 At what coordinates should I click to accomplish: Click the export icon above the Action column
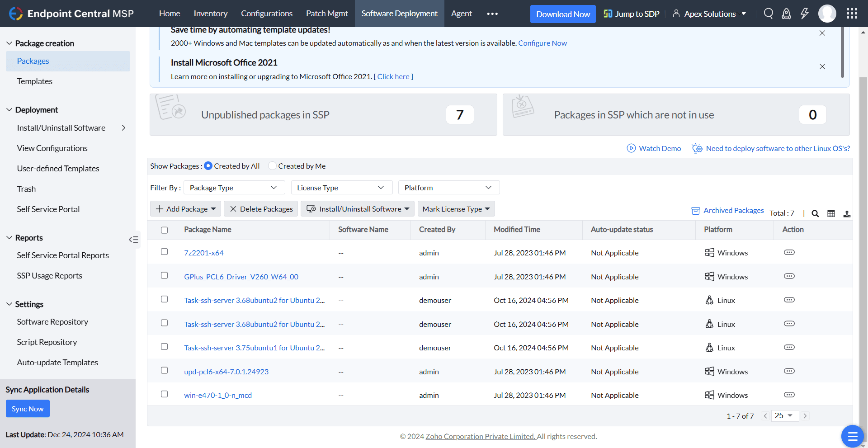847,213
